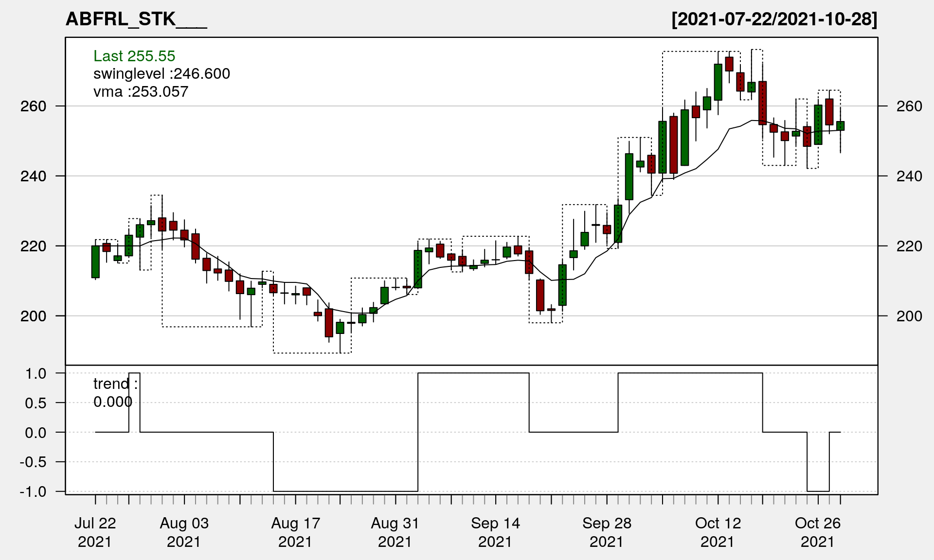Click the right 200 price axis label
The height and width of the screenshot is (560, 934).
click(x=909, y=316)
